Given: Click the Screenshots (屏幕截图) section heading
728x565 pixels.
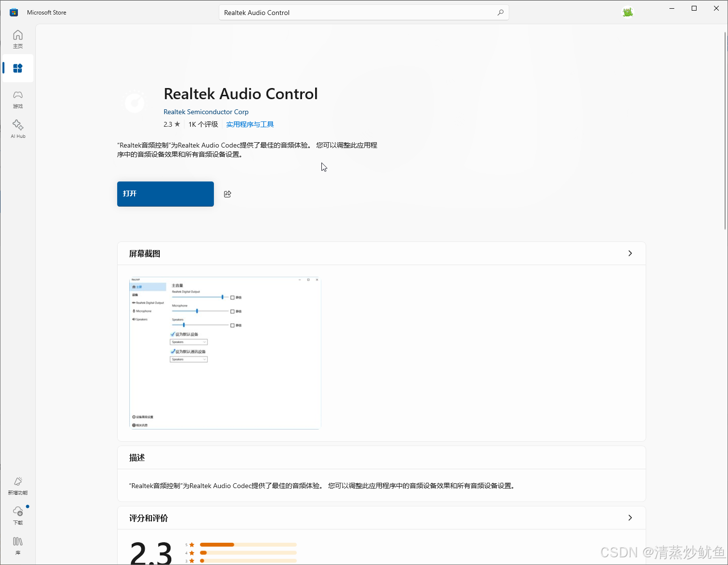Looking at the screenshot, I should [145, 253].
